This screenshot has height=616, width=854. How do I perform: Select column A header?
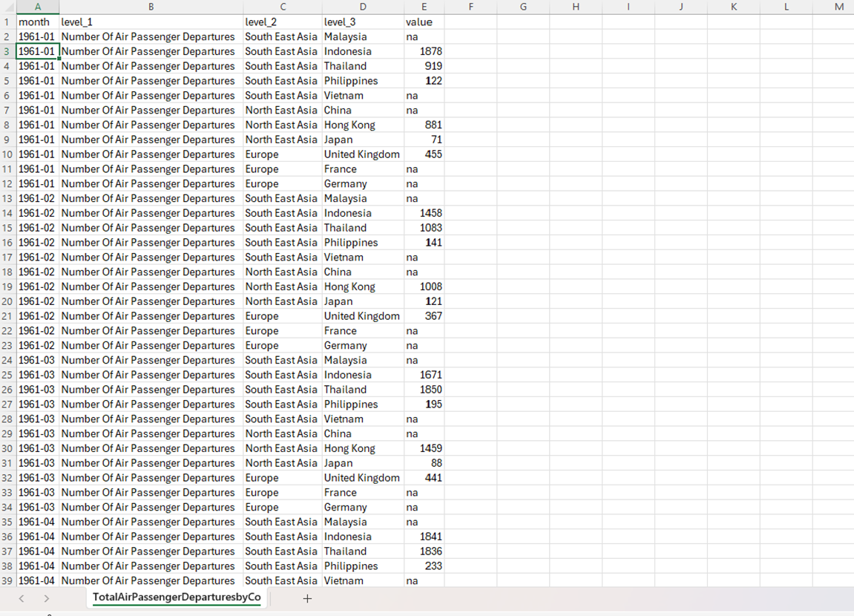pyautogui.click(x=37, y=7)
